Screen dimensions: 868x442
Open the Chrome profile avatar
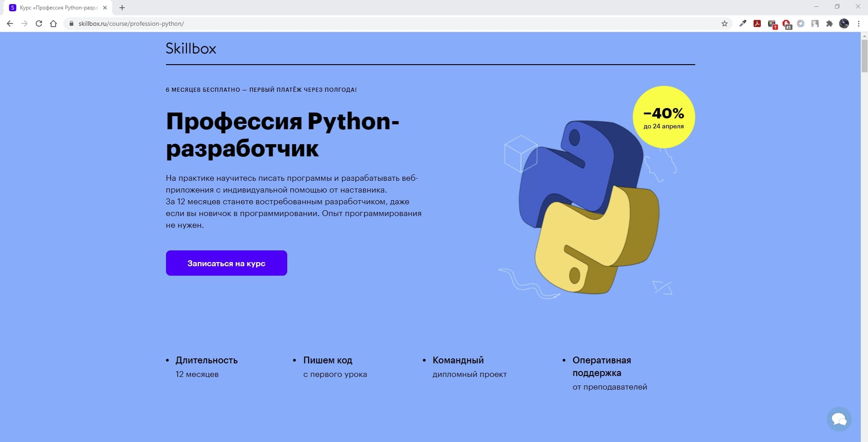[x=844, y=24]
